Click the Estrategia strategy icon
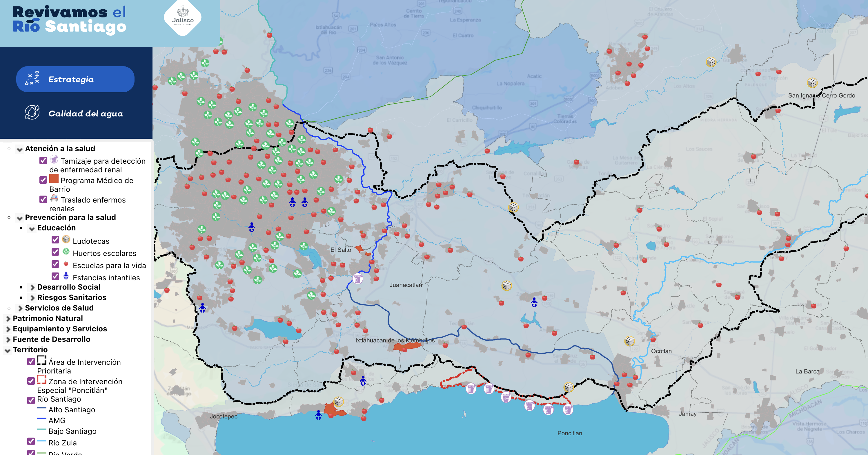This screenshot has width=868, height=455. tap(32, 79)
